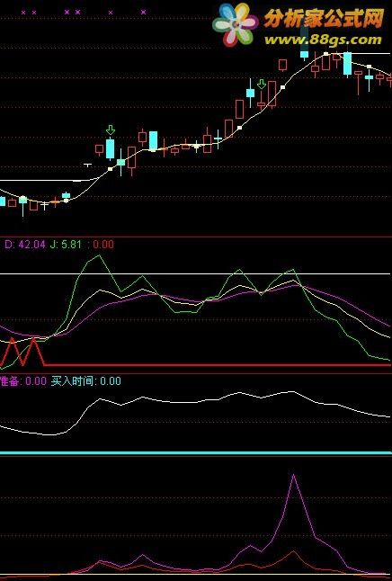The height and width of the screenshot is (581, 392).
Task: Select the green J line peak in KDJ panel
Action: (x=99, y=255)
